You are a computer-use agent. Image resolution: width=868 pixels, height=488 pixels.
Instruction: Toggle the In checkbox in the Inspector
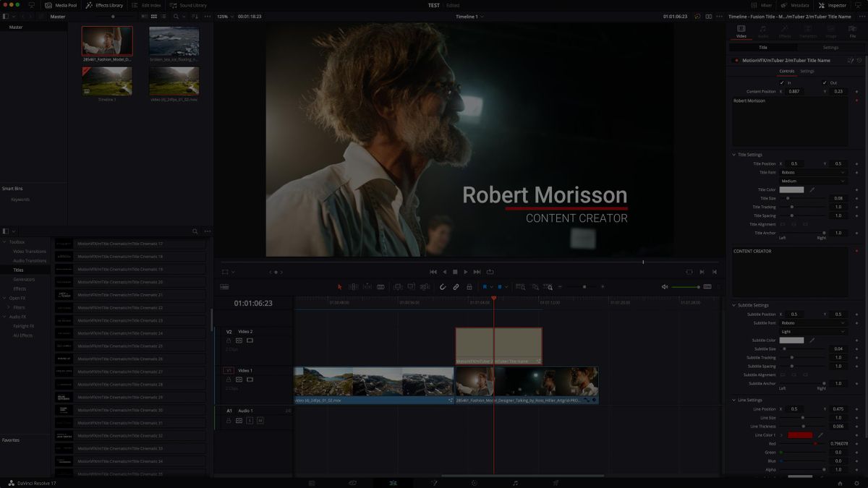click(x=783, y=82)
